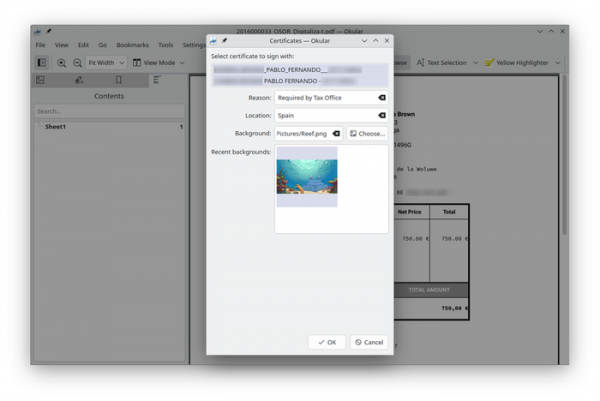Toggle the sidebar panel icon in toolbar

(x=41, y=63)
